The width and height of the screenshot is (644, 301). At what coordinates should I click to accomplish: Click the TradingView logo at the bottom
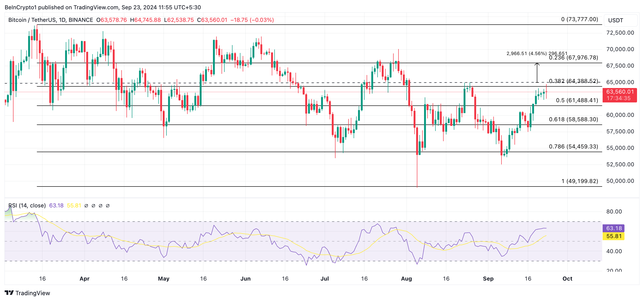pyautogui.click(x=27, y=293)
